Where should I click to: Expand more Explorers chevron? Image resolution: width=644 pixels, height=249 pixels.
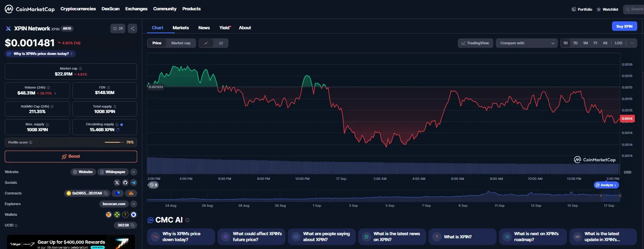pos(134,204)
